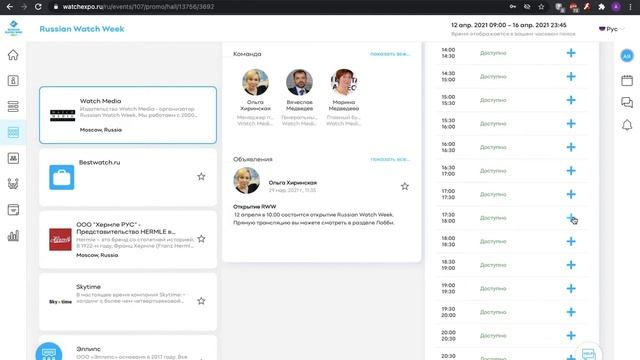This screenshot has width=640, height=360.
Task: Open the Russian Watch Week title link
Action: tap(82, 29)
